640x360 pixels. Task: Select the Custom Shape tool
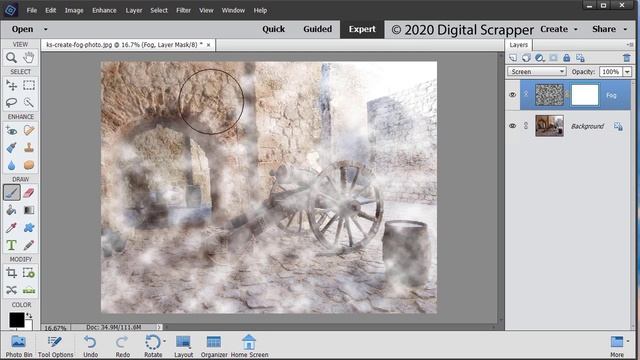(29, 228)
